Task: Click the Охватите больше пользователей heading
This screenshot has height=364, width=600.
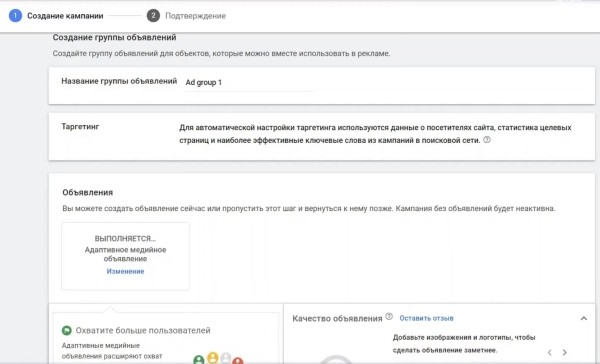Action: (143, 330)
